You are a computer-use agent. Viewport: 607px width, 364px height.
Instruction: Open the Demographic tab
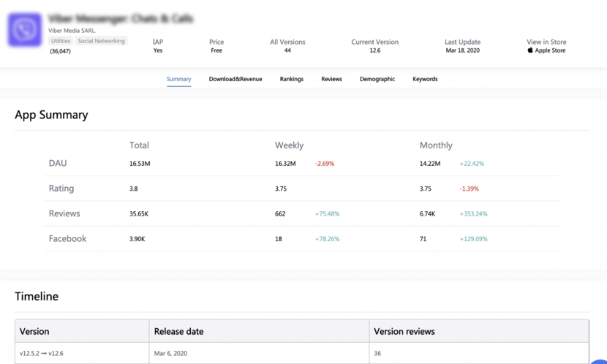pos(377,79)
